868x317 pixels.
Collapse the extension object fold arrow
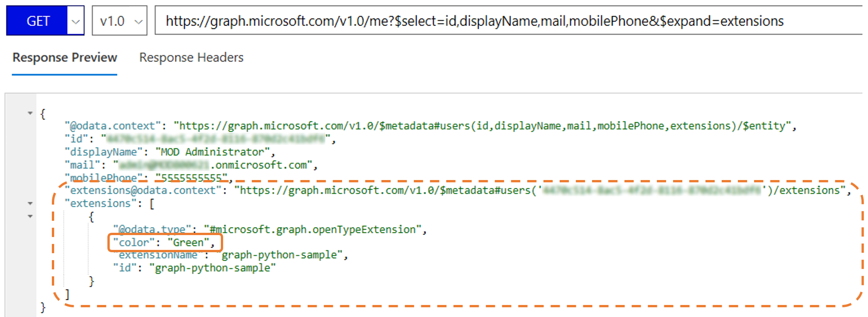[x=30, y=216]
